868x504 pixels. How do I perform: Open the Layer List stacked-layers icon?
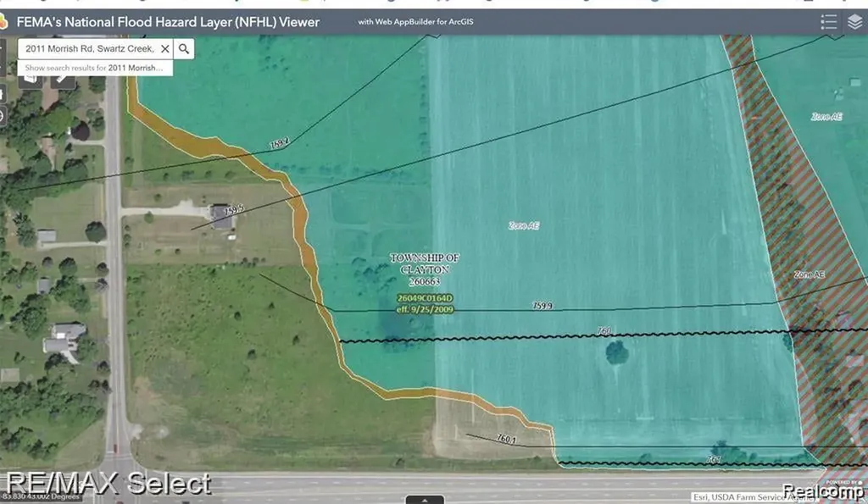854,22
